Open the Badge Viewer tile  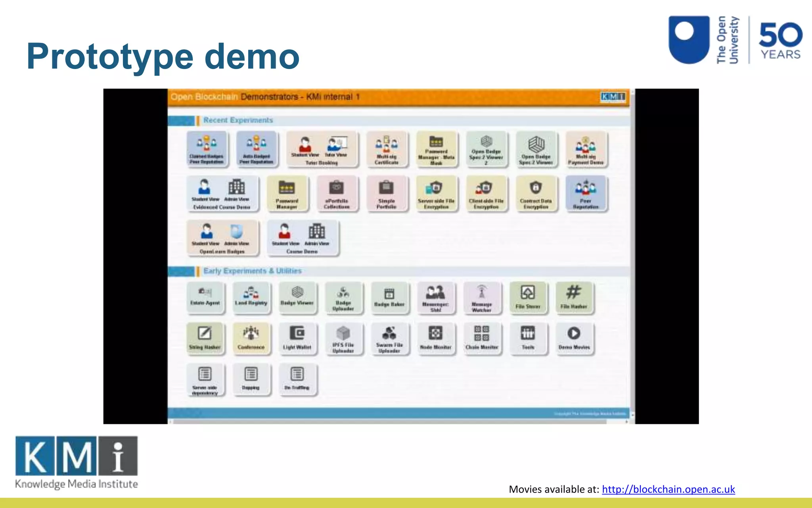(x=297, y=298)
